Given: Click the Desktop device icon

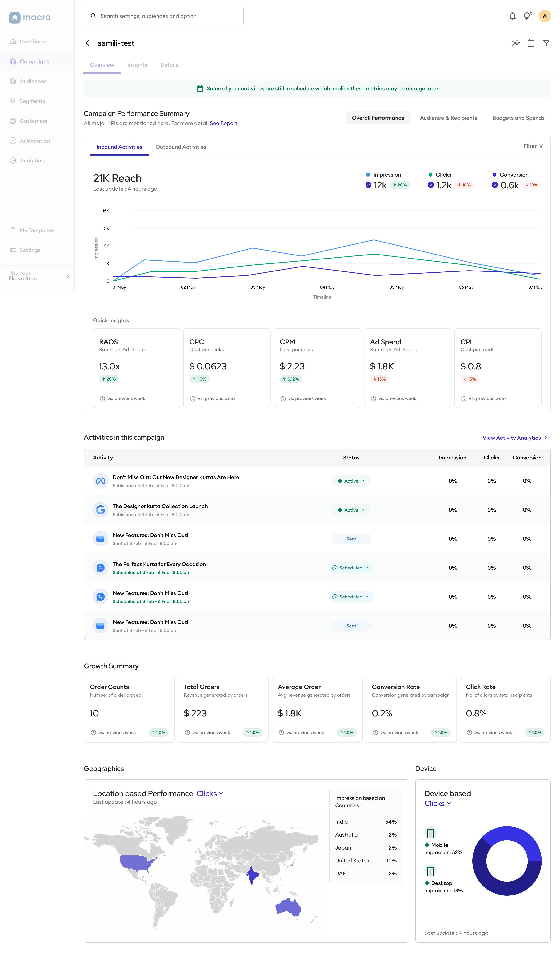Looking at the screenshot, I should (430, 871).
